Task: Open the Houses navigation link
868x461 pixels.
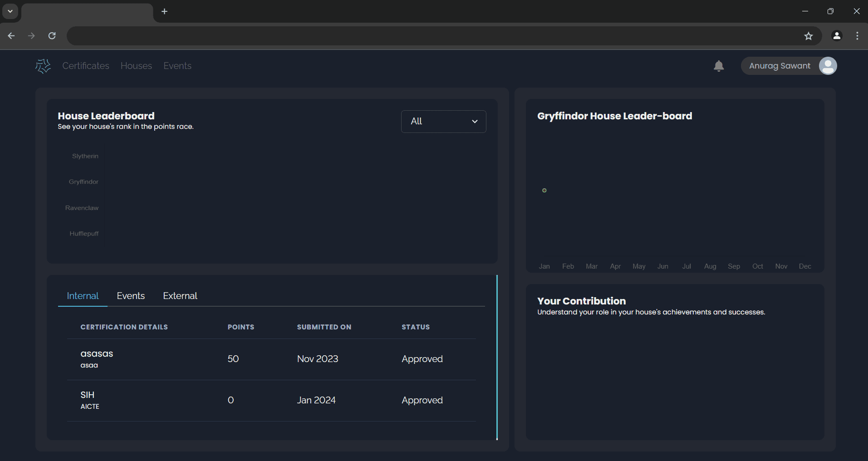Action: [136, 66]
